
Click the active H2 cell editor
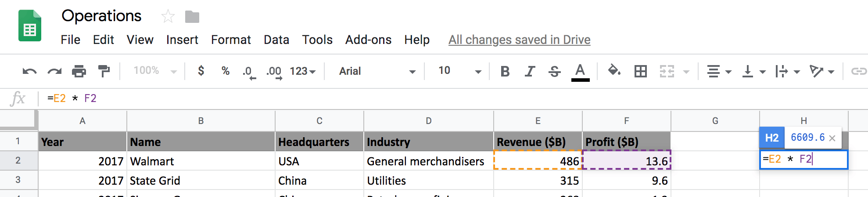pos(804,160)
